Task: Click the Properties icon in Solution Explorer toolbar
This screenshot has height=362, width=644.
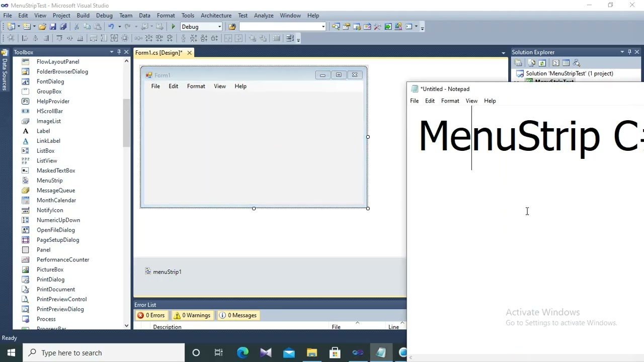Action: pos(518,63)
